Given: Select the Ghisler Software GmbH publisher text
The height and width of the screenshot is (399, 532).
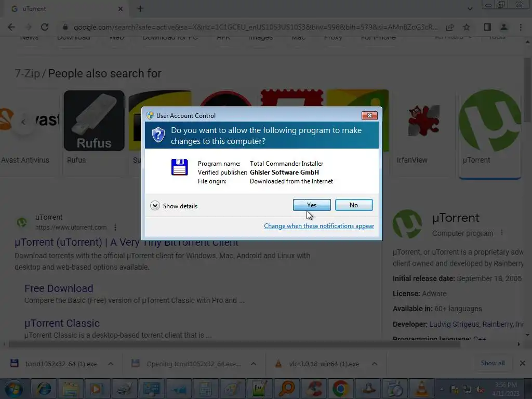Looking at the screenshot, I should (284, 172).
